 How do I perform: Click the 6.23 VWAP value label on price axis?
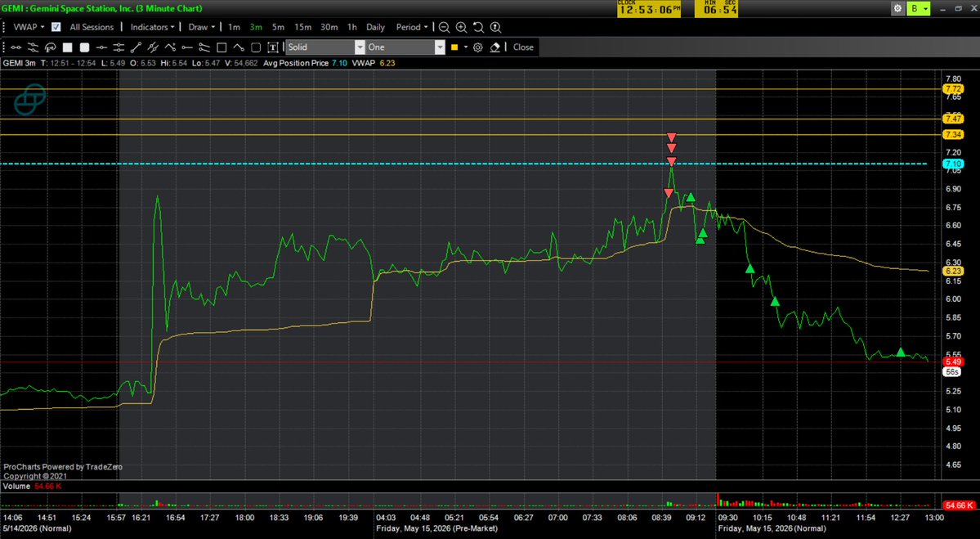point(953,272)
